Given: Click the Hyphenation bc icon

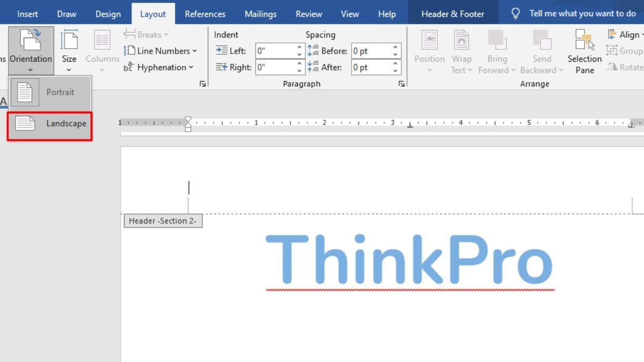Looking at the screenshot, I should click(129, 68).
